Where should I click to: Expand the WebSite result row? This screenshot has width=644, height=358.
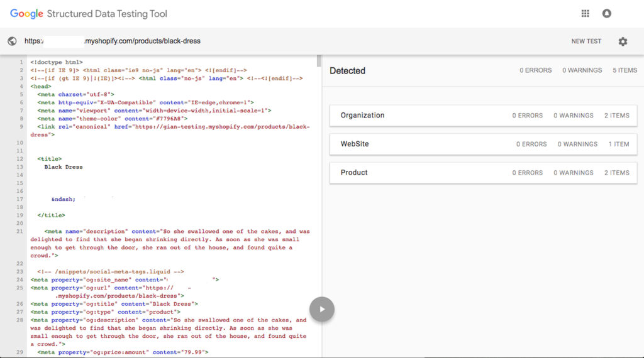(483, 144)
